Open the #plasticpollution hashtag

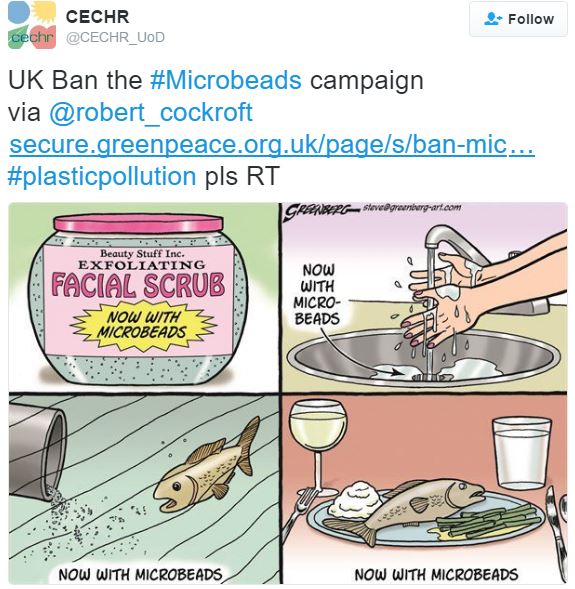point(102,176)
